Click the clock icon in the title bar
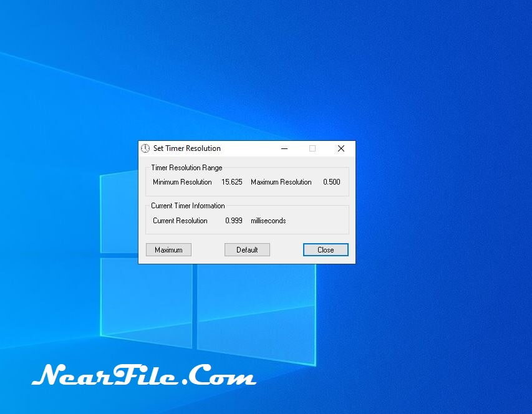 click(x=145, y=148)
